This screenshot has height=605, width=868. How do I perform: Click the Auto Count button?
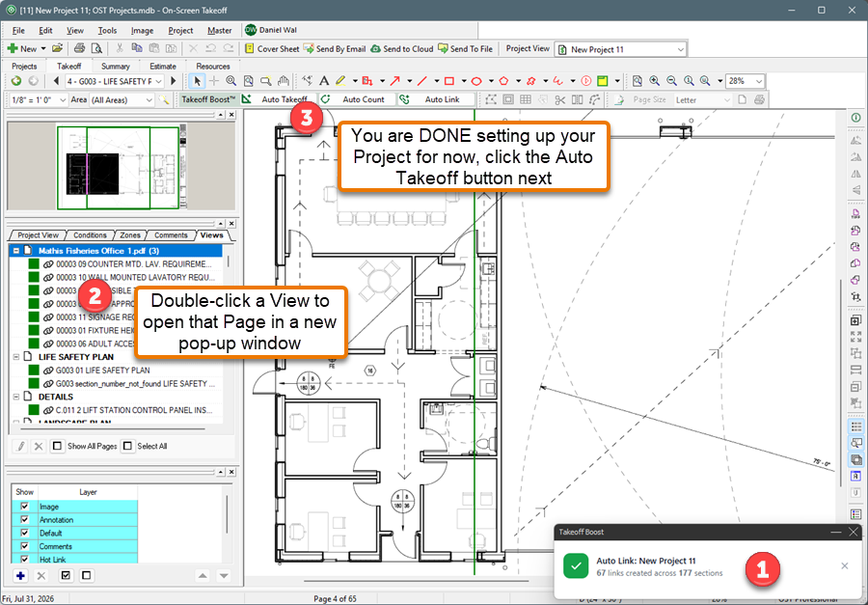click(357, 99)
